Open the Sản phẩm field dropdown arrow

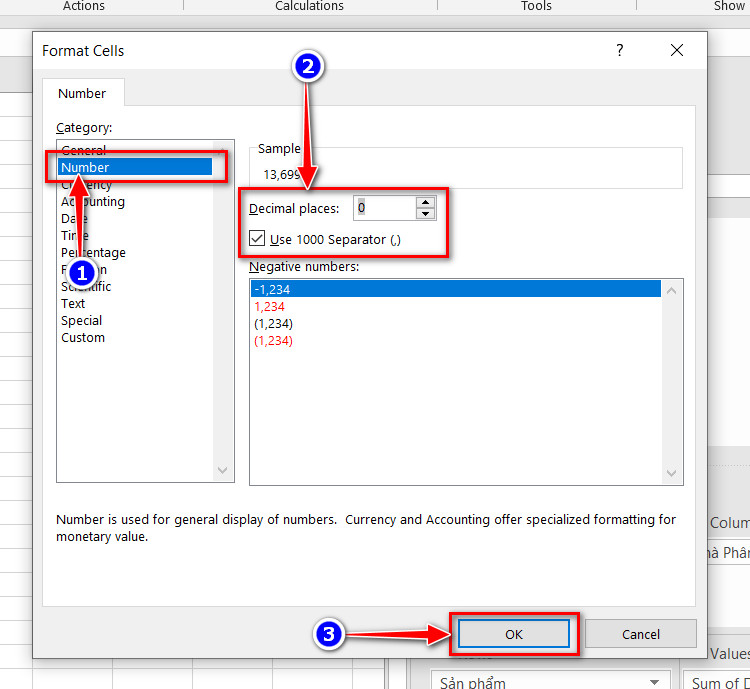coord(655,682)
